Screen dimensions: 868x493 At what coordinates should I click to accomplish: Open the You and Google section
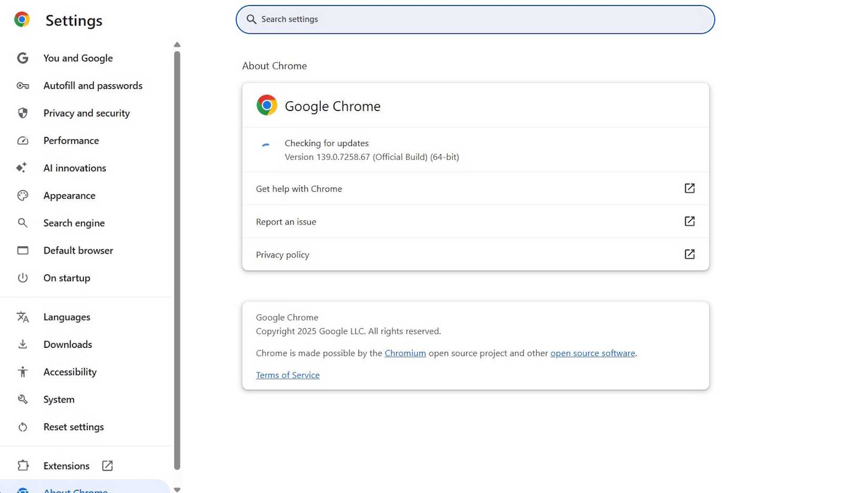[78, 58]
